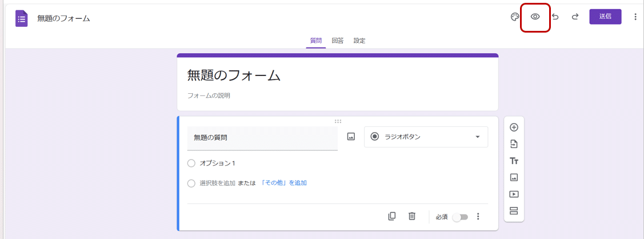Add a section from the sidebar
The width and height of the screenshot is (644, 239).
(514, 211)
